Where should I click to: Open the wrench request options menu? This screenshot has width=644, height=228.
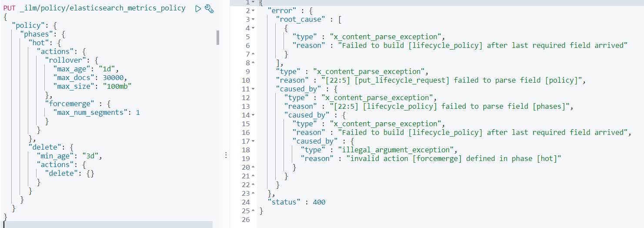[x=209, y=8]
